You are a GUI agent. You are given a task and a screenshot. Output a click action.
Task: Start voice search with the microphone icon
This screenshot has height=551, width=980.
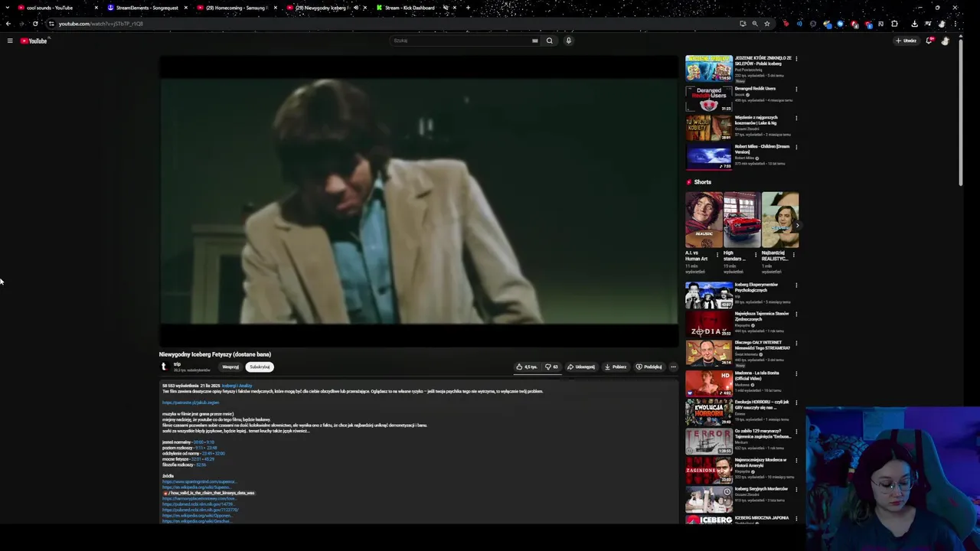pos(568,41)
